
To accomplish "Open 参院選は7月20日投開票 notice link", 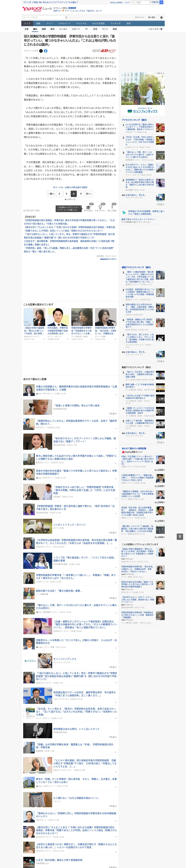I will click(146, 213).
